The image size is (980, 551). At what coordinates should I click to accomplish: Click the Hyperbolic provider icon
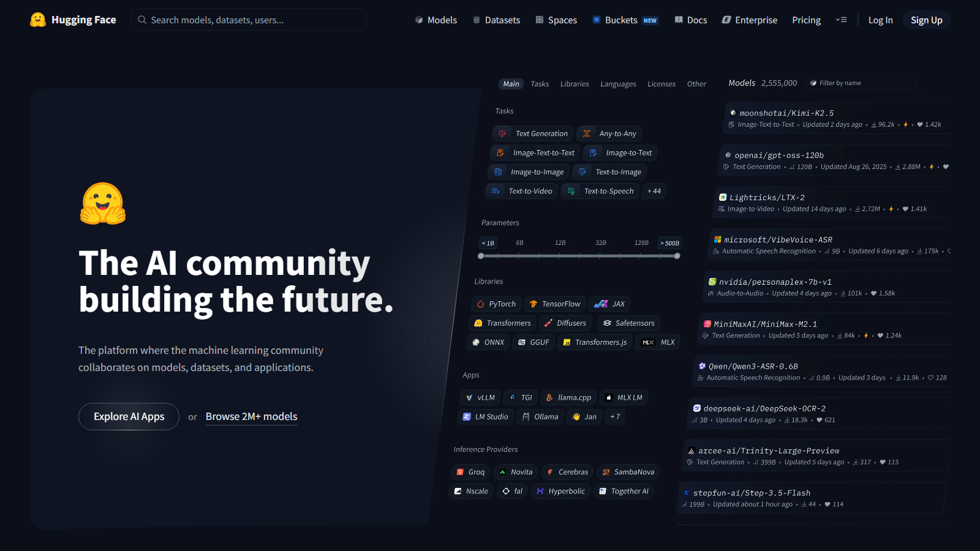pyautogui.click(x=540, y=491)
